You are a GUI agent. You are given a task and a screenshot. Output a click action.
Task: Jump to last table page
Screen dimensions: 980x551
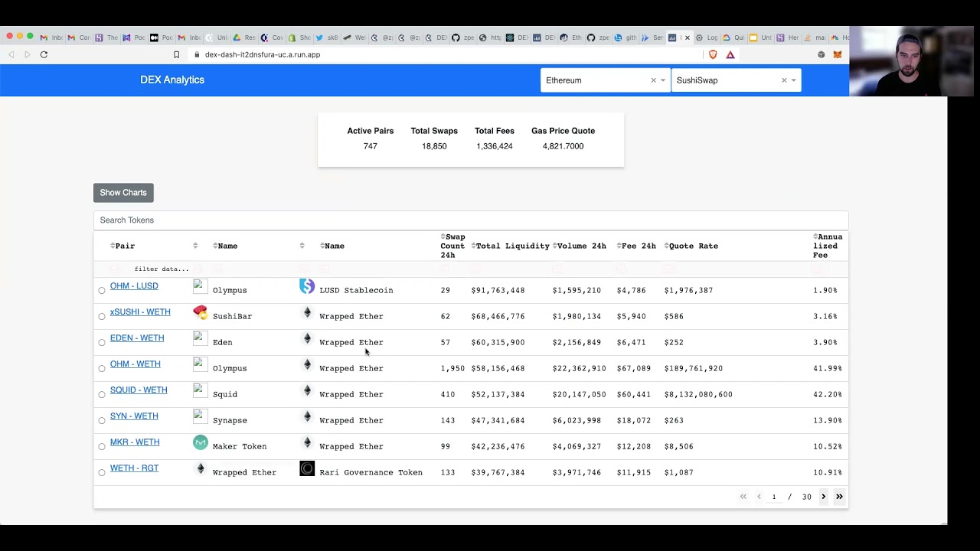[x=839, y=497]
